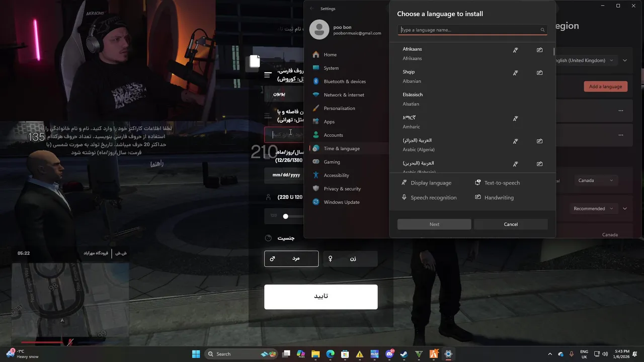This screenshot has height=362, width=644.
Task: Open the Canada country dropdown
Action: [596, 180]
